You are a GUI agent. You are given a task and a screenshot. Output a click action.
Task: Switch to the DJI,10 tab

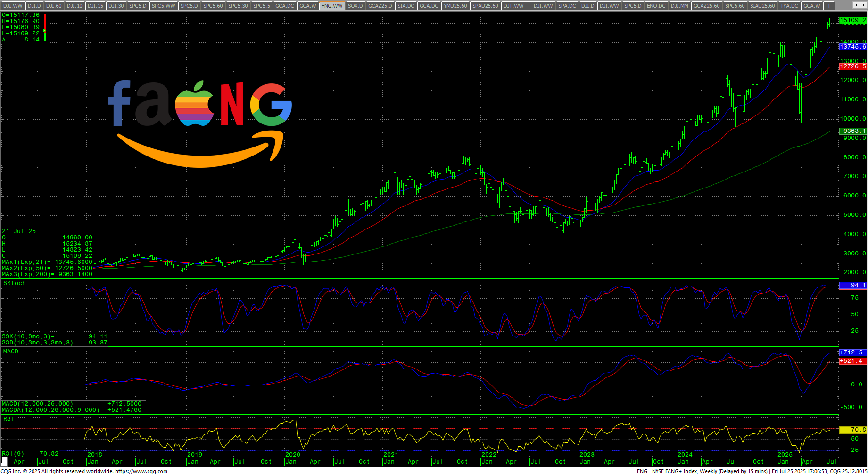point(74,6)
